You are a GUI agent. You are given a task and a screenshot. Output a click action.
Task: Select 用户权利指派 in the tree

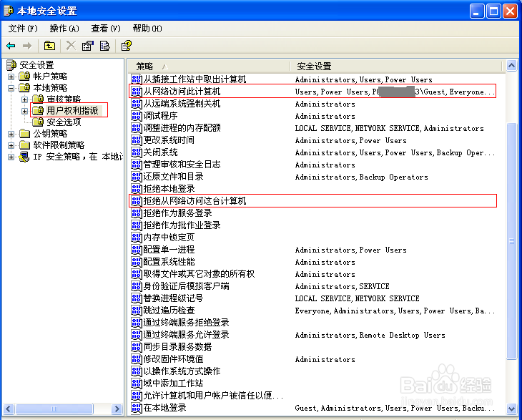pos(72,111)
